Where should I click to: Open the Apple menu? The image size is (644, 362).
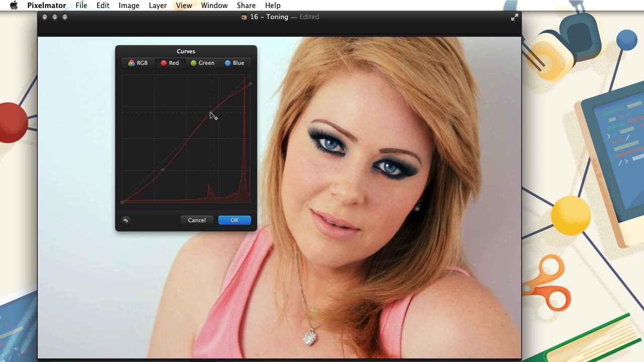coord(14,6)
